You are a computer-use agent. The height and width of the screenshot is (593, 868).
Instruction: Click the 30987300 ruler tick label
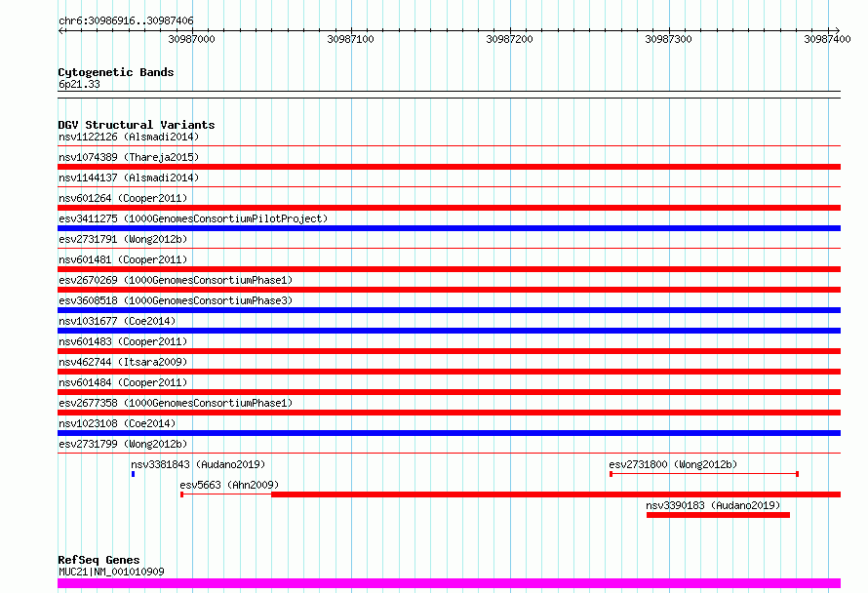pos(668,39)
